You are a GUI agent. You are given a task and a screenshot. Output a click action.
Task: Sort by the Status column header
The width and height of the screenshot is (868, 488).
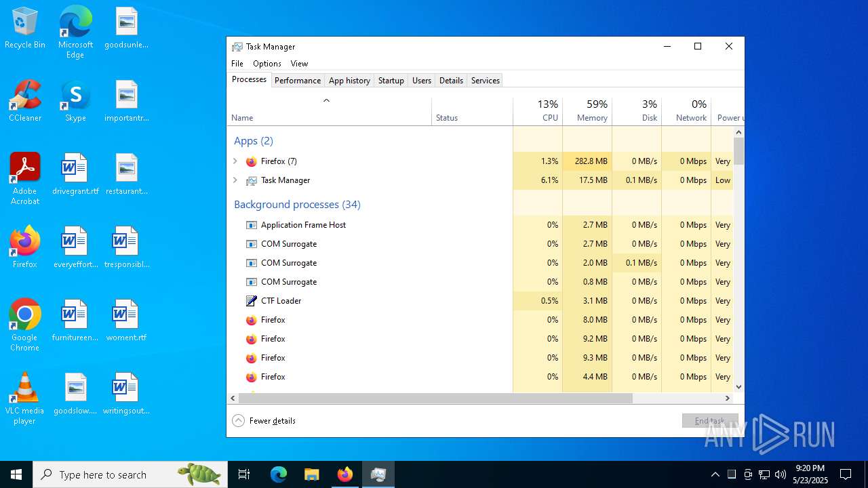pyautogui.click(x=472, y=111)
